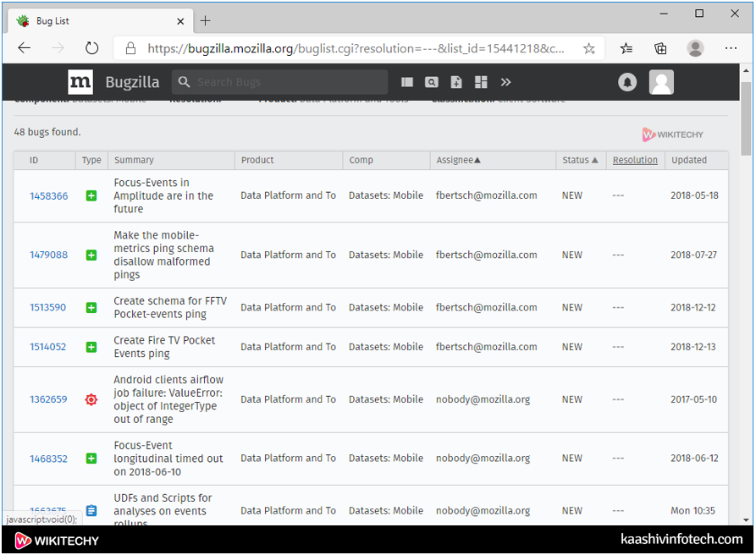Sort bug list by Status column
Screen dimensions: 756x555
point(580,160)
